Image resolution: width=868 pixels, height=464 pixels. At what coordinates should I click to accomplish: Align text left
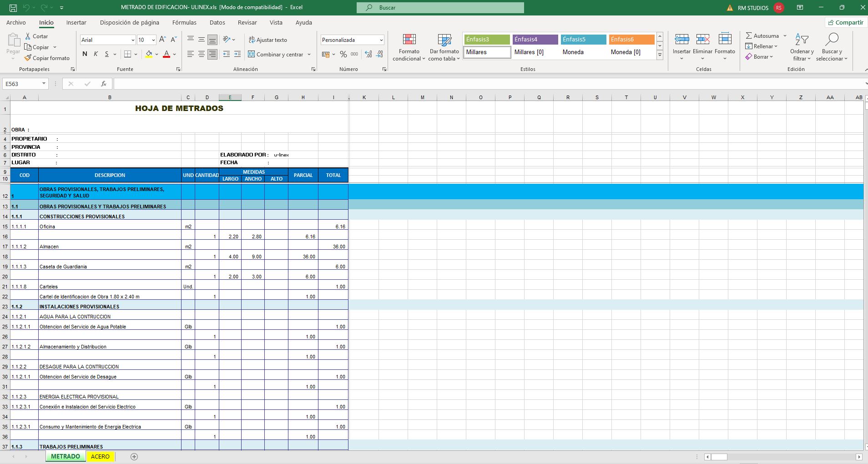(191, 54)
